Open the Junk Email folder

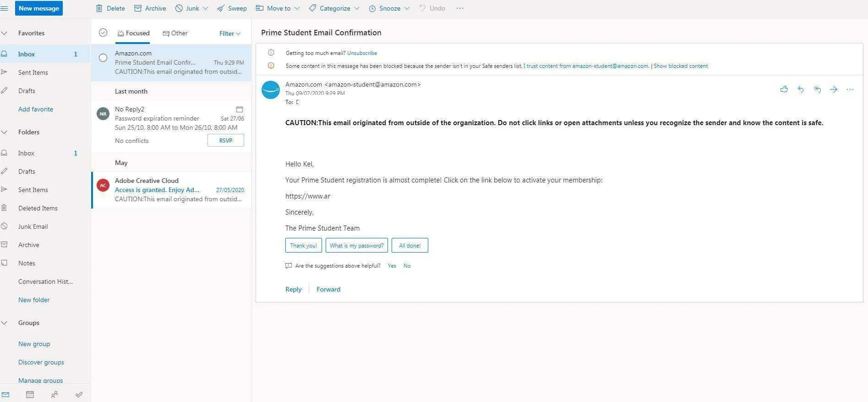[x=45, y=226]
